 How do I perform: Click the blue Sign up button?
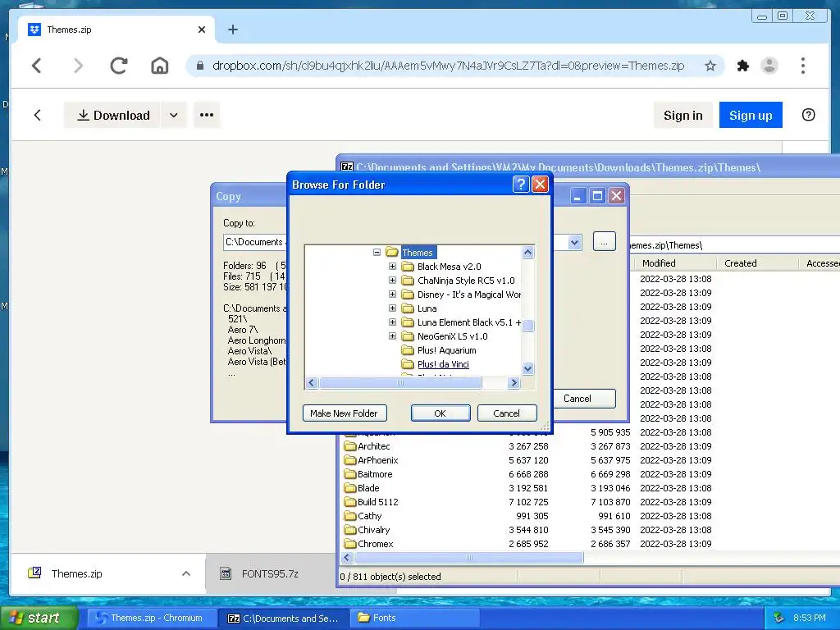[751, 115]
